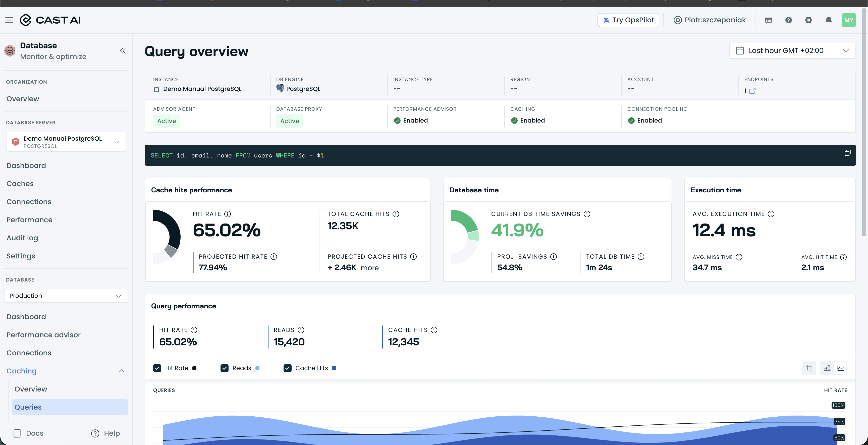Collapse the Caching menu section

click(122, 371)
